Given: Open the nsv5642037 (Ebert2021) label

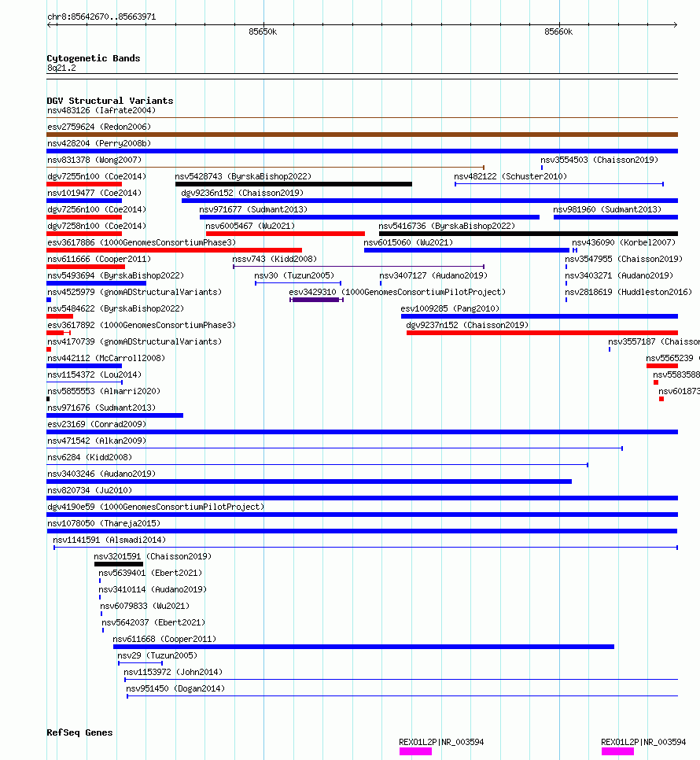Looking at the screenshot, I should (x=153, y=622).
